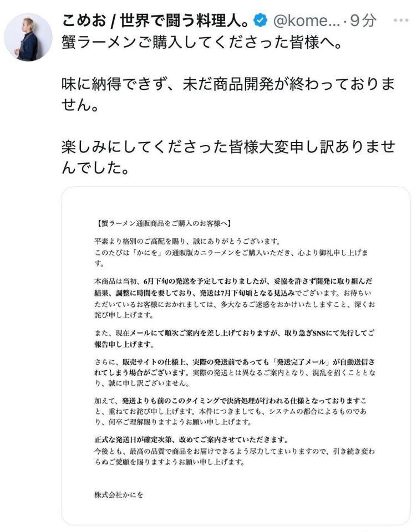This screenshot has width=417, height=532.
Task: Click the paragraph starting 楽しみにしてくださった
Action: coord(227,156)
